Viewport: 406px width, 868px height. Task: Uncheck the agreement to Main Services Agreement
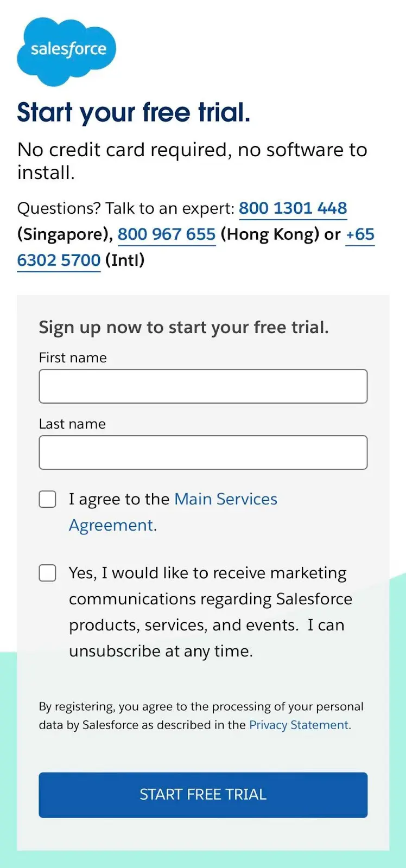[x=47, y=499]
